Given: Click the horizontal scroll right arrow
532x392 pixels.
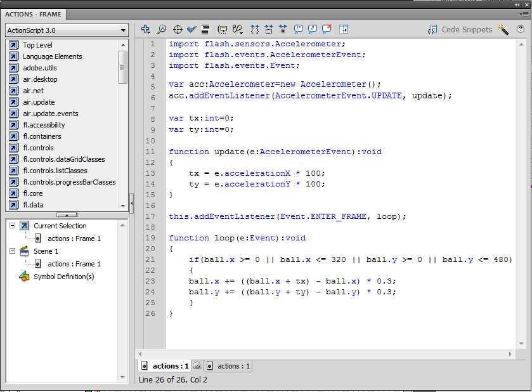Looking at the screenshot, I should (510, 354).
